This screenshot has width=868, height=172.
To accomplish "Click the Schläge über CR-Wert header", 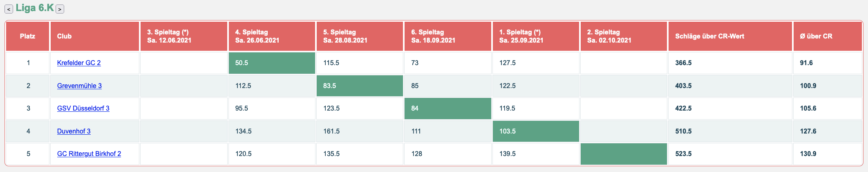I will tap(710, 36).
